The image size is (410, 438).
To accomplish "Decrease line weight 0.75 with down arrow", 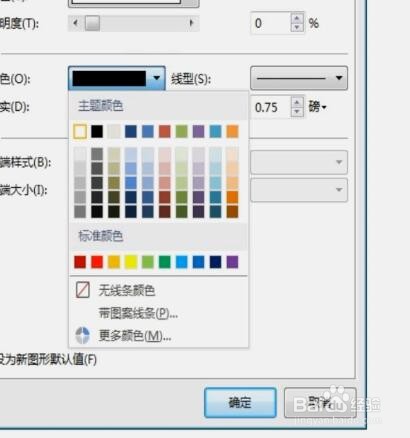I will (297, 112).
